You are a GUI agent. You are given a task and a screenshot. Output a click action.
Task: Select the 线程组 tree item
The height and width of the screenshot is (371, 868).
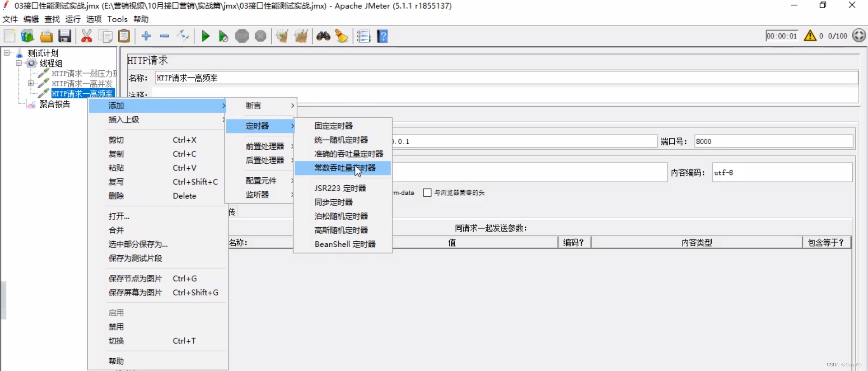(51, 63)
